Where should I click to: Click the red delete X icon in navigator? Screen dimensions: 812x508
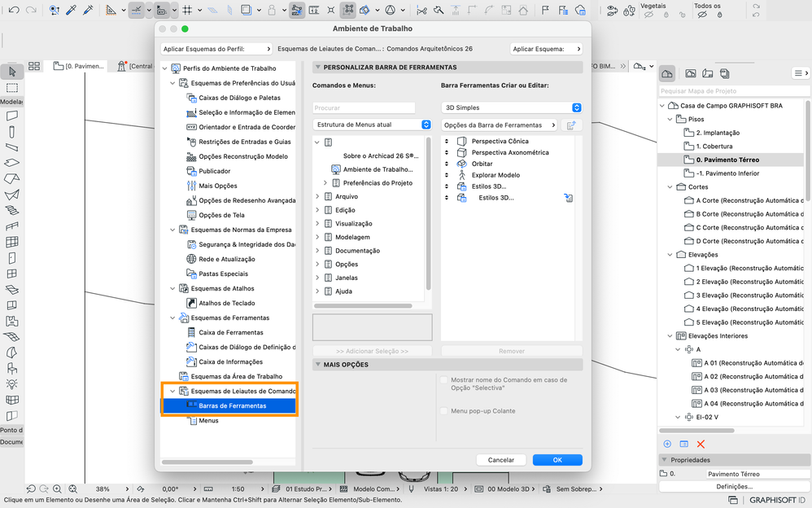tap(701, 444)
